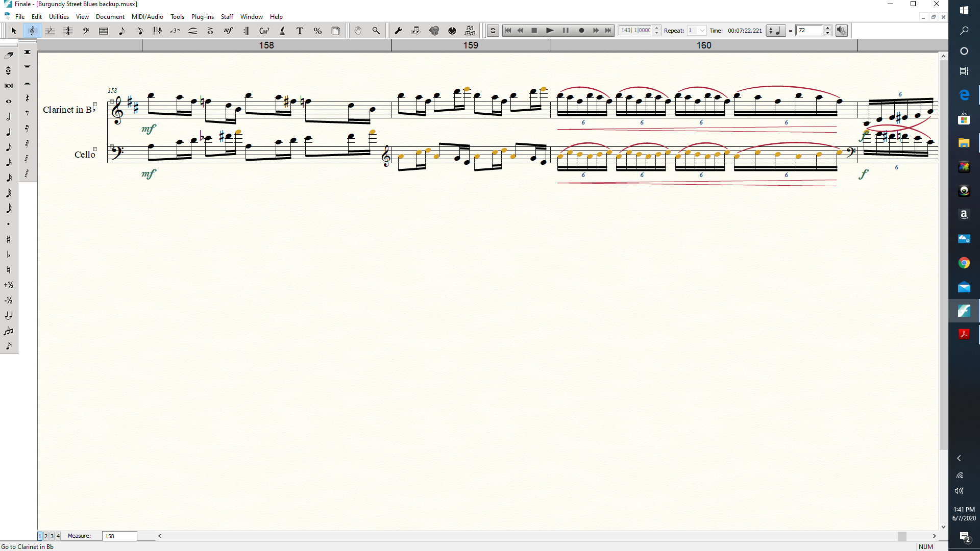The image size is (980, 551).
Task: Select the Tuplet tool
Action: [175, 31]
